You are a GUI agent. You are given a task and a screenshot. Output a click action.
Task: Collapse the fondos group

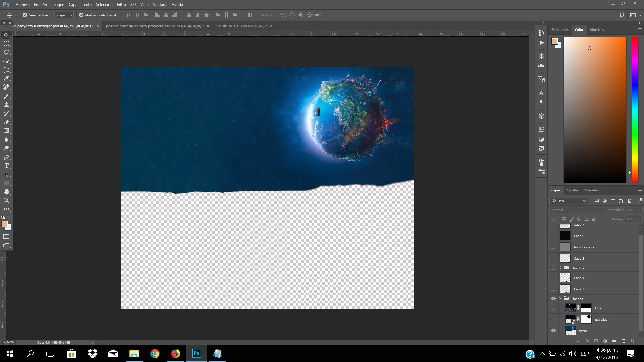coord(561,298)
